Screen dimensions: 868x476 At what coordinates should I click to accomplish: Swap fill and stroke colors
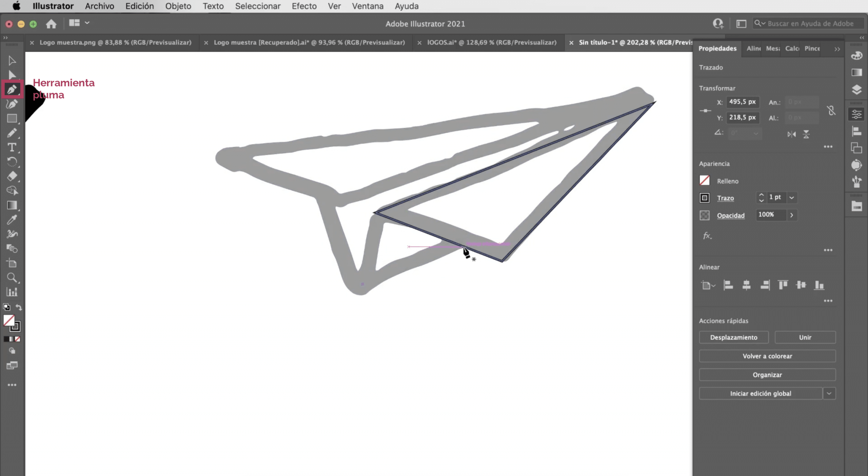tap(19, 307)
